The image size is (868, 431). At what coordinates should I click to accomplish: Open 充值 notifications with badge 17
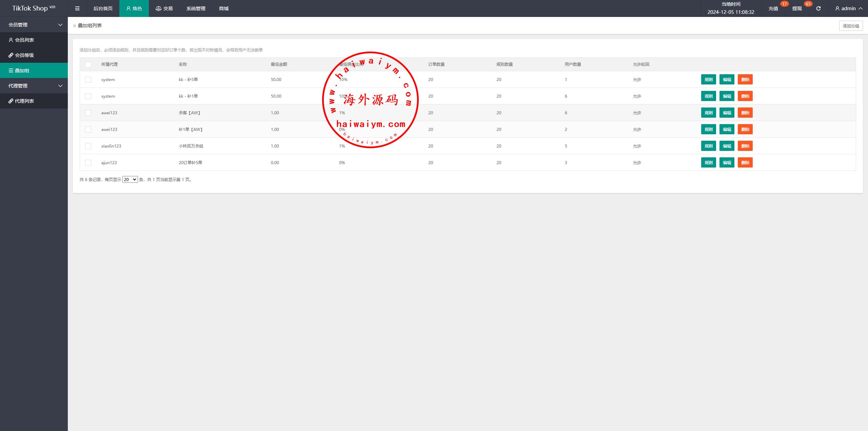[x=773, y=8]
